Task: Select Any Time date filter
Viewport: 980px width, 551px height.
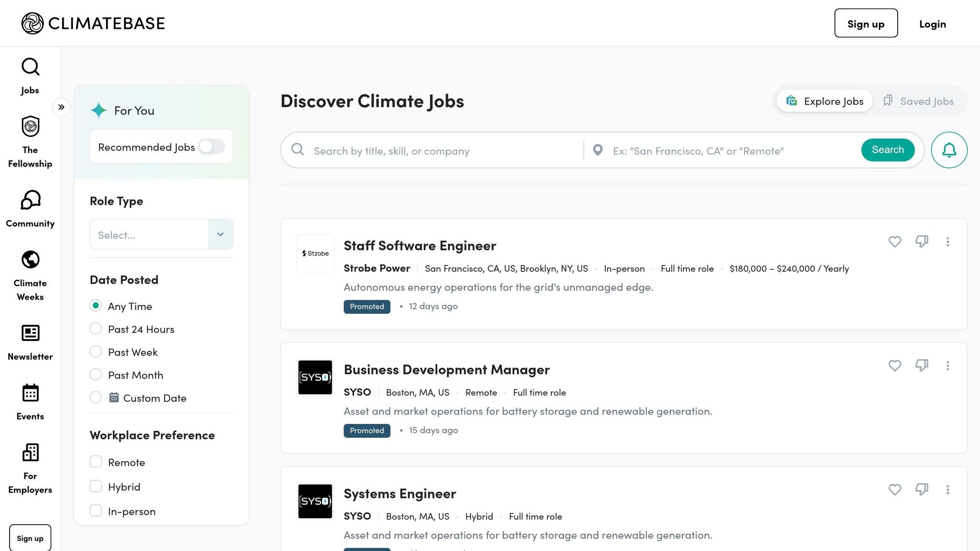Action: click(96, 306)
